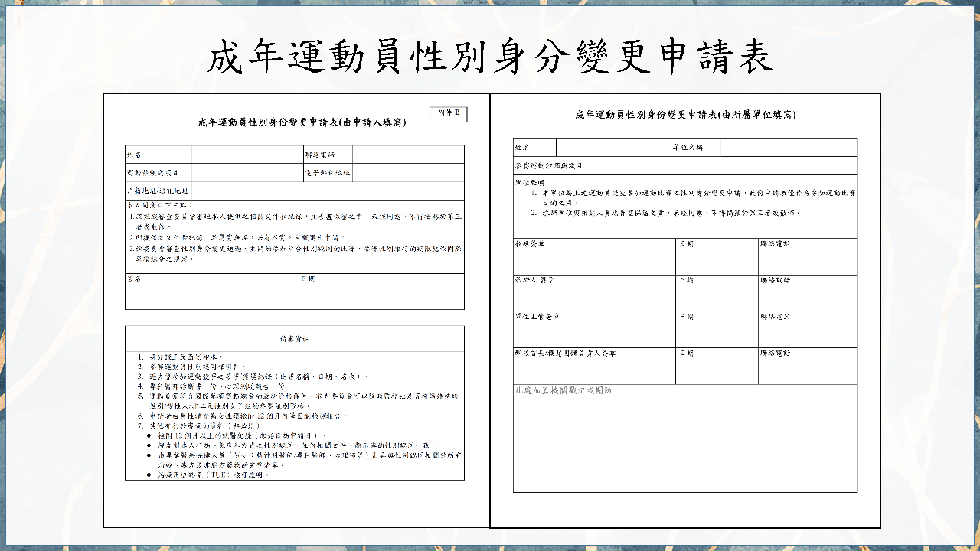This screenshot has width=980, height=551.
Task: Click 日期 in the 學校首長 signature row
Action: point(685,354)
